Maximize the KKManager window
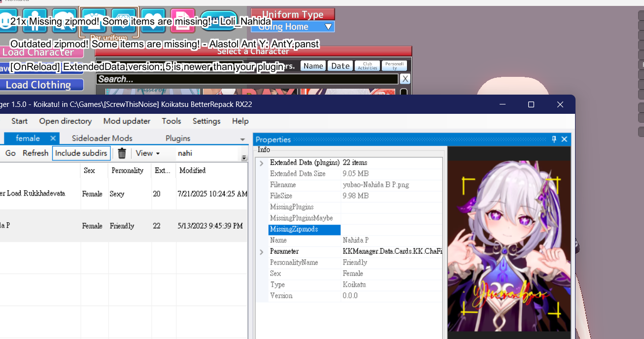 [x=531, y=104]
